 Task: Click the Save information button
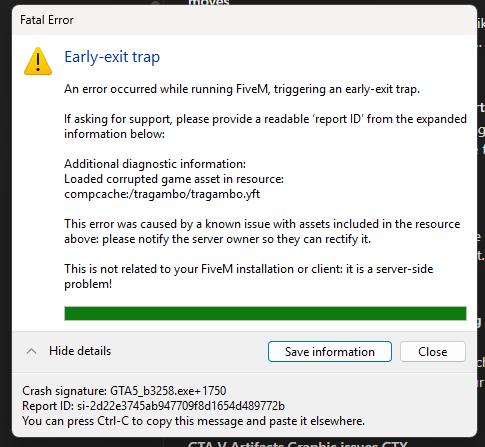click(330, 352)
